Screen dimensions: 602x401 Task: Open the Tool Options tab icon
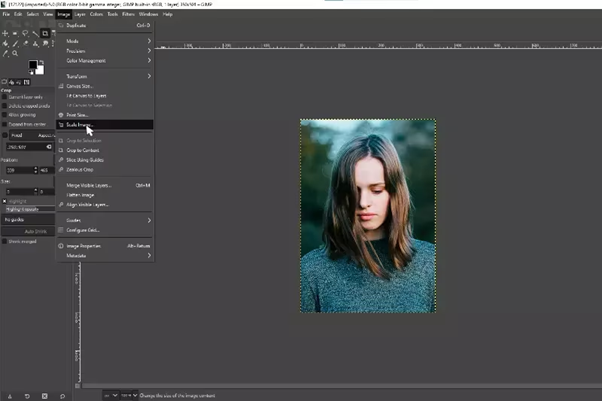pyautogui.click(x=4, y=82)
